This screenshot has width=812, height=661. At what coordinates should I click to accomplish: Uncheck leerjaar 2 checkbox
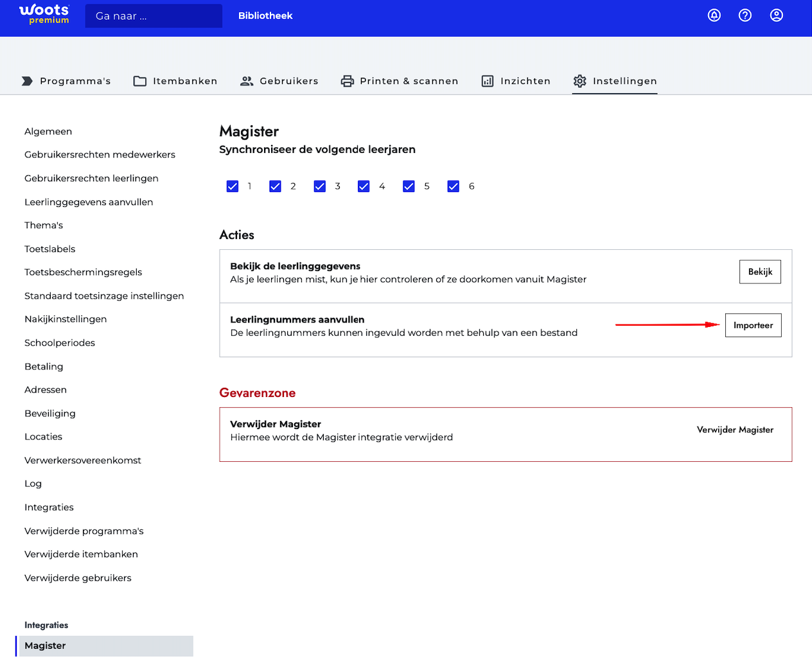(276, 186)
